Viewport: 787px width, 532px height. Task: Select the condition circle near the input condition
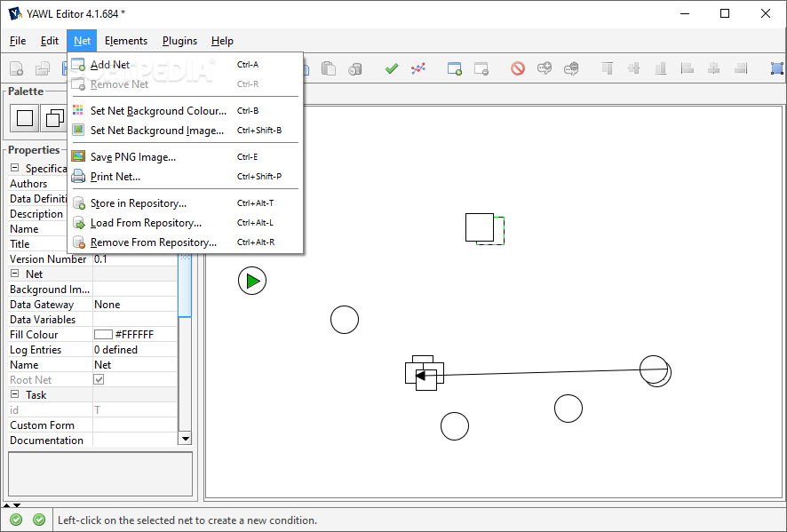click(x=345, y=320)
